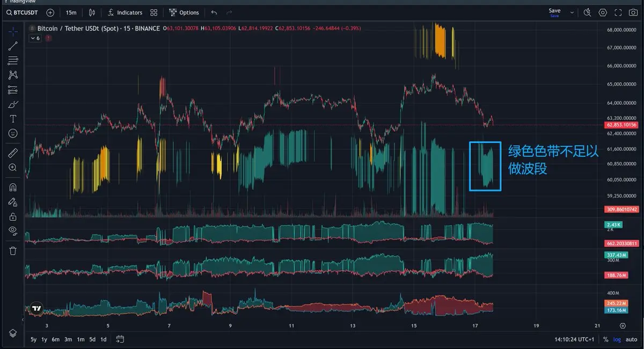Open the Options menu

coord(184,12)
